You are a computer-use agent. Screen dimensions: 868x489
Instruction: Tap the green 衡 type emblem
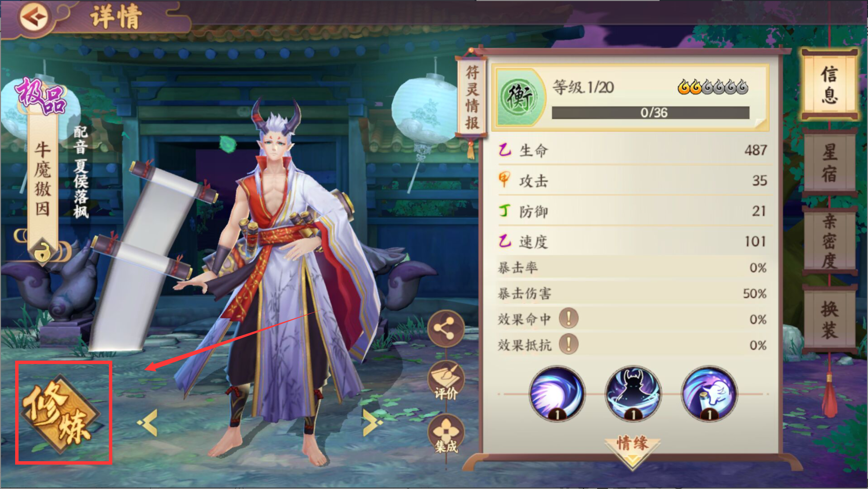pos(519,97)
